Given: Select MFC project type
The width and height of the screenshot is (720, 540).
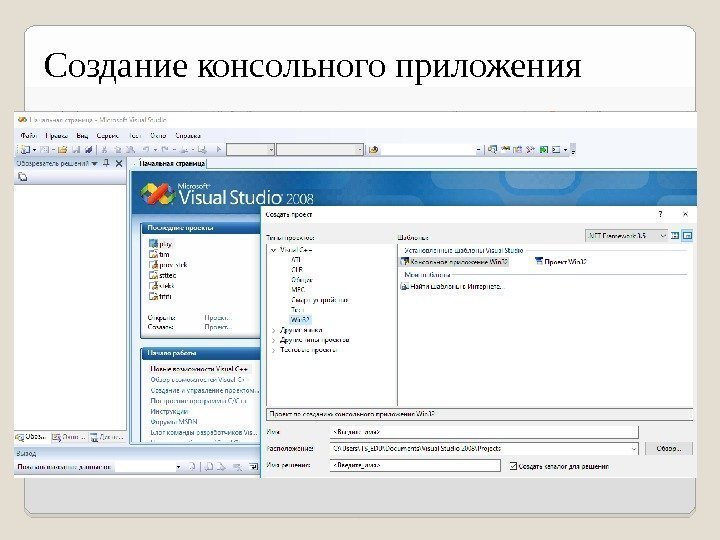Looking at the screenshot, I should tap(298, 290).
